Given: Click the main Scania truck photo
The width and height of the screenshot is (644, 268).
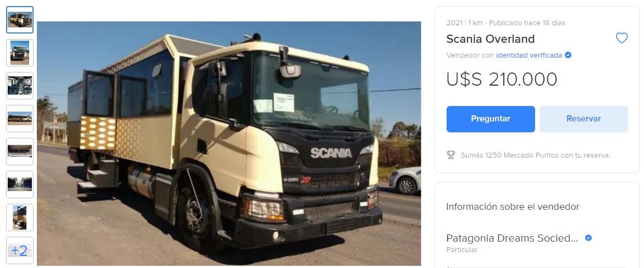Looking at the screenshot, I should click(x=229, y=143).
